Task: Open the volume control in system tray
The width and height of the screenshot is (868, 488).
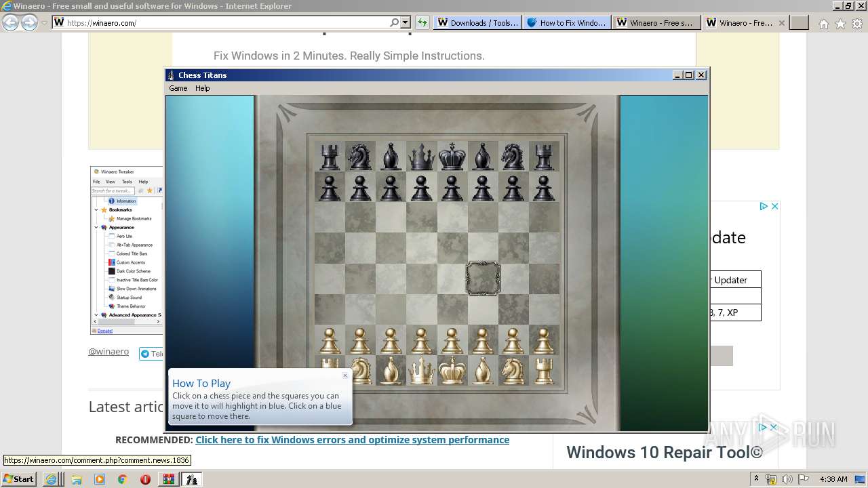Action: 787,479
